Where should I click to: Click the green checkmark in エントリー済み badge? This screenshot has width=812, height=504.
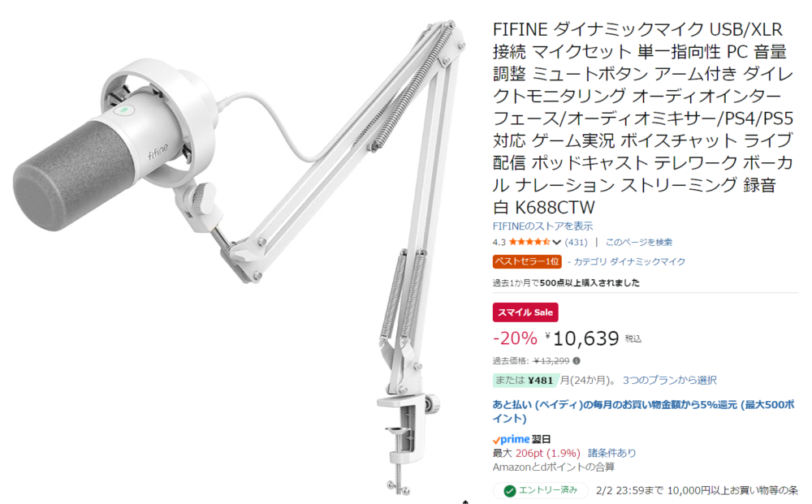point(510,490)
